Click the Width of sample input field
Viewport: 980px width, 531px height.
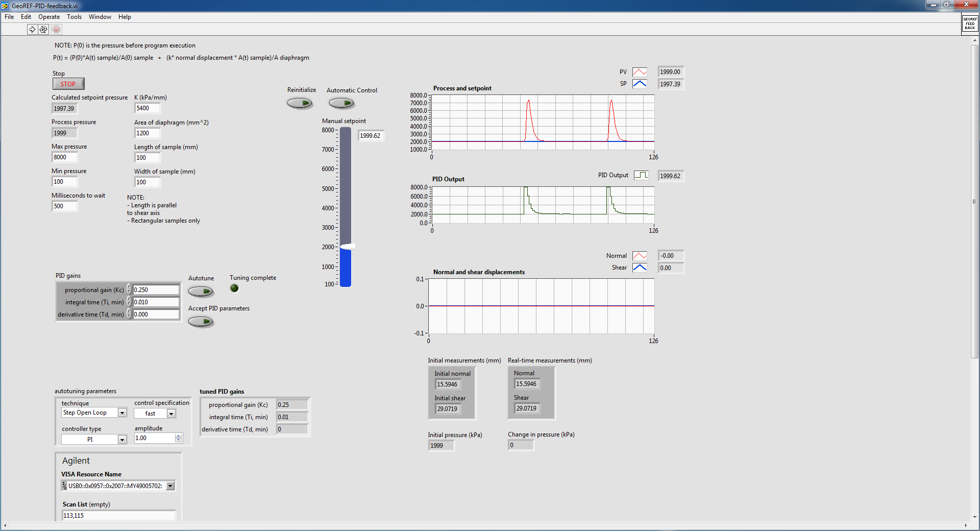click(x=148, y=182)
